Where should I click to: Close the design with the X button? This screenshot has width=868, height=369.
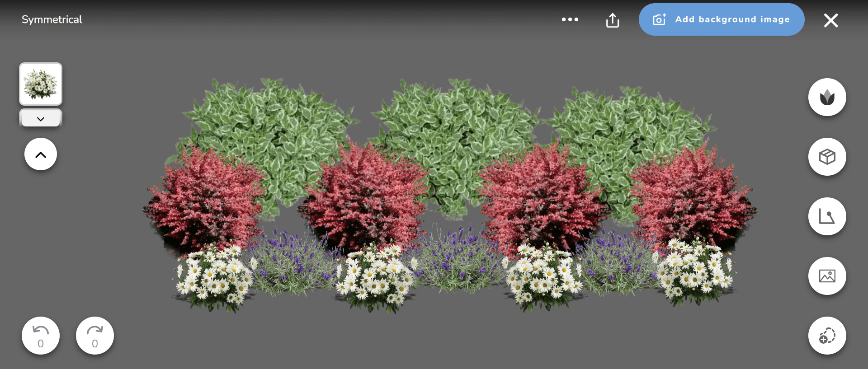point(830,20)
